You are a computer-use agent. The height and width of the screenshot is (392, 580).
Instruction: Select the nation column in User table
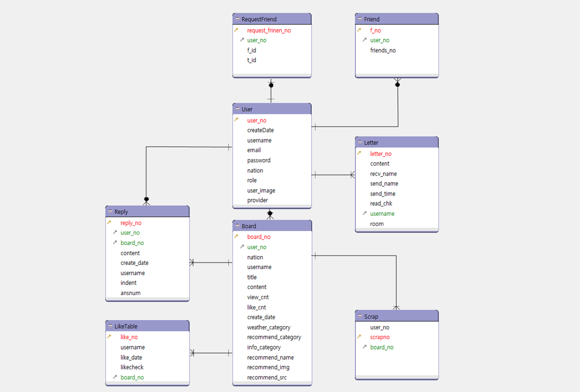tap(255, 170)
